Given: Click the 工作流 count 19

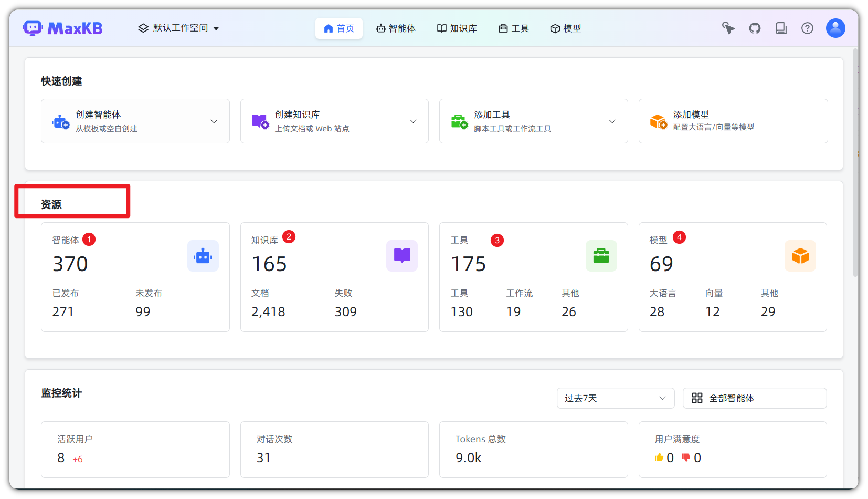Looking at the screenshot, I should (x=513, y=312).
